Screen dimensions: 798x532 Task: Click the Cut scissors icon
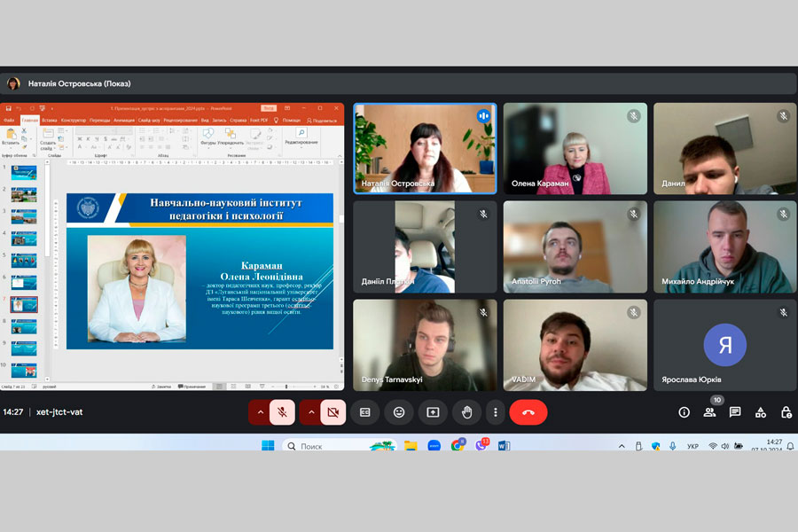[24, 131]
